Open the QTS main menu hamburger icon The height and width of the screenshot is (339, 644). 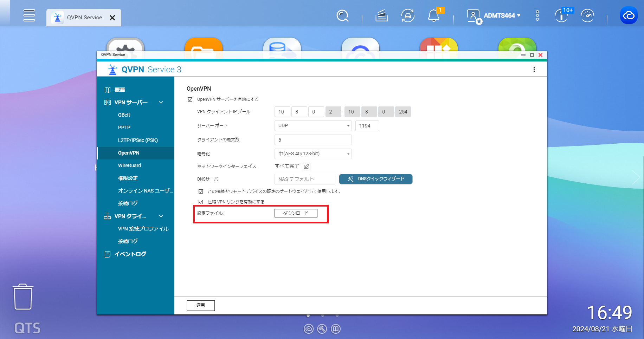pos(29,15)
